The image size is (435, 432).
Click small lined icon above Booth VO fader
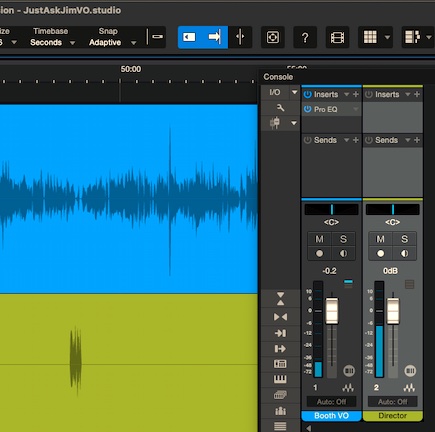pyautogui.click(x=348, y=284)
